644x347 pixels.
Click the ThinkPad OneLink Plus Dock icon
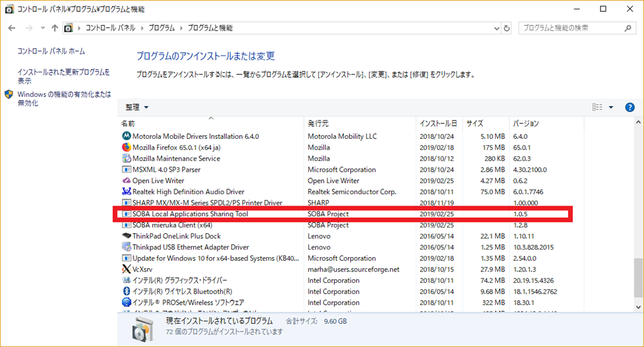point(126,236)
